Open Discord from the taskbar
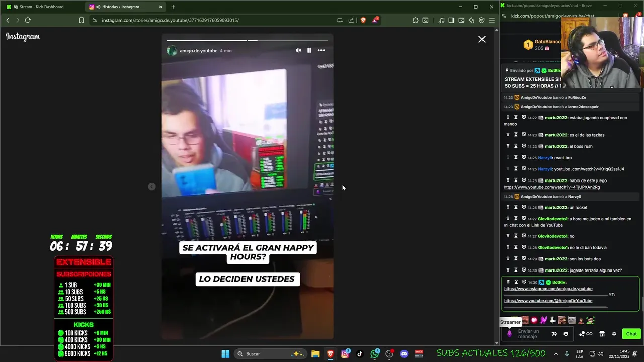This screenshot has height=362, width=644. [x=404, y=354]
